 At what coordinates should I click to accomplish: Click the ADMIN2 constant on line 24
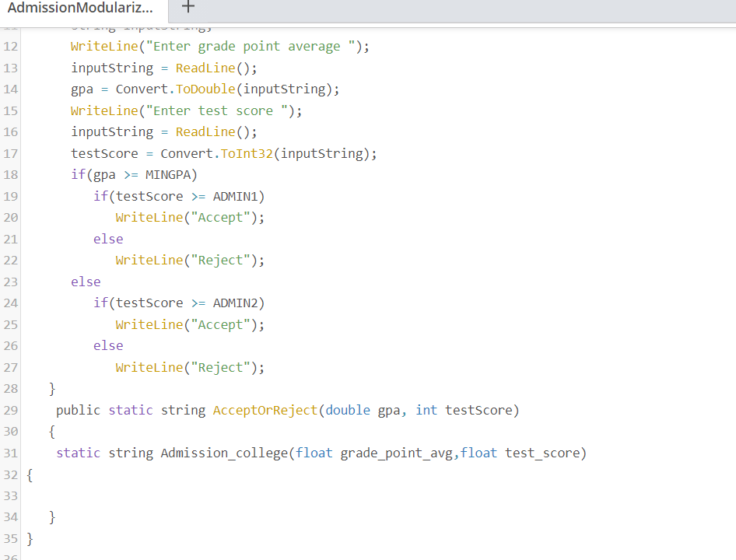(235, 303)
